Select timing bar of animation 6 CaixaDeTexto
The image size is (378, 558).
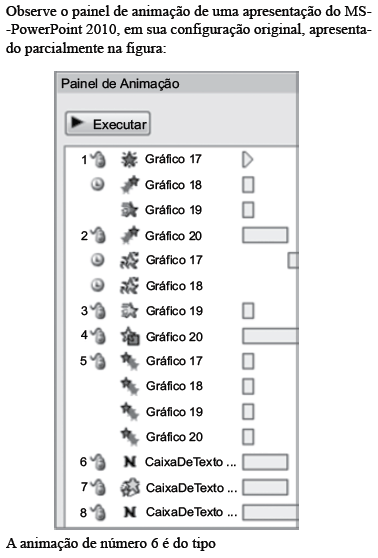(x=265, y=462)
